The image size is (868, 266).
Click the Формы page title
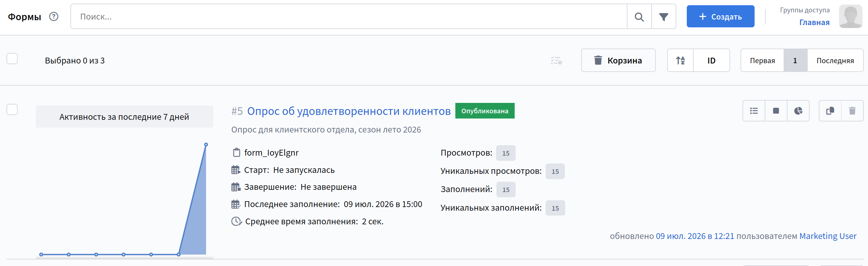(24, 17)
